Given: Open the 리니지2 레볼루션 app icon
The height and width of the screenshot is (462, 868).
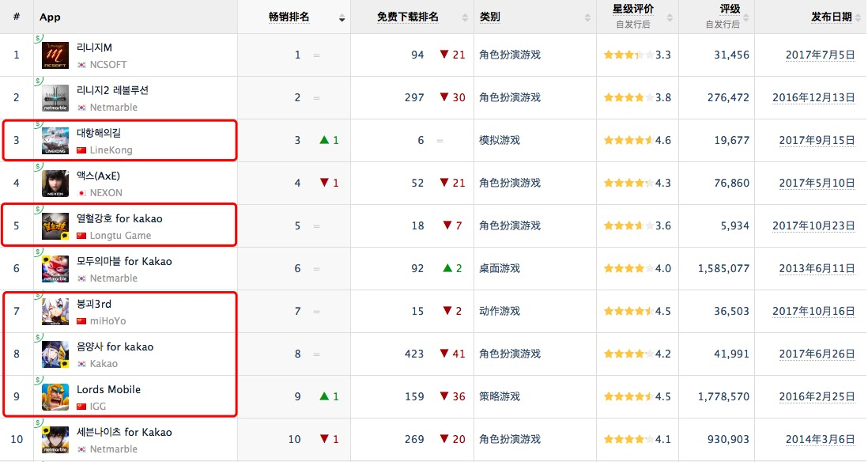Looking at the screenshot, I should (55, 98).
